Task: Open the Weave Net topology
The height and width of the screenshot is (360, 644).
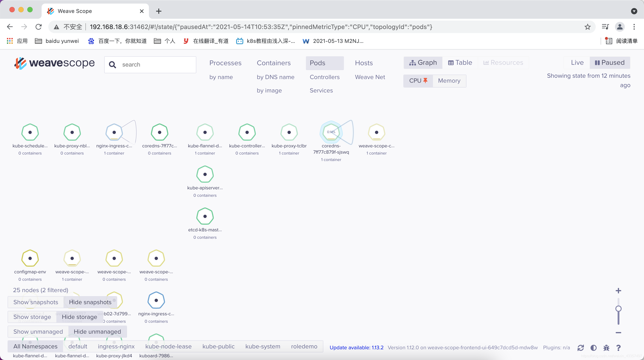Action: coord(370,77)
